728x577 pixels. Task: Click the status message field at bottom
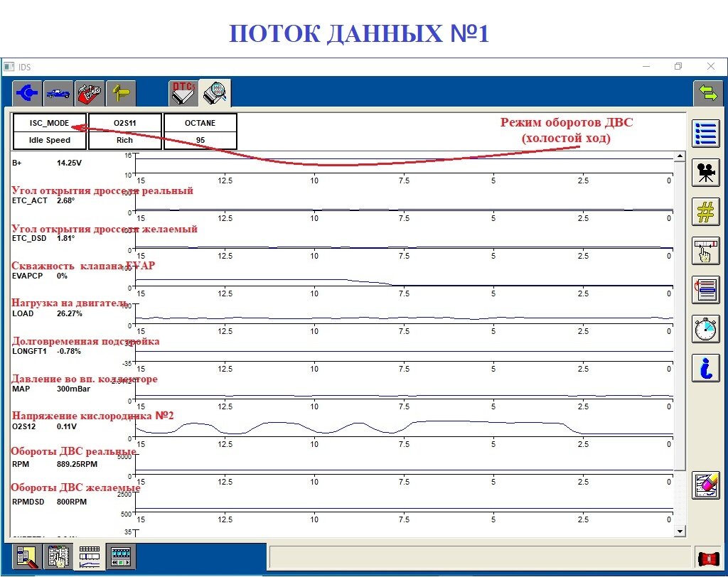479,557
